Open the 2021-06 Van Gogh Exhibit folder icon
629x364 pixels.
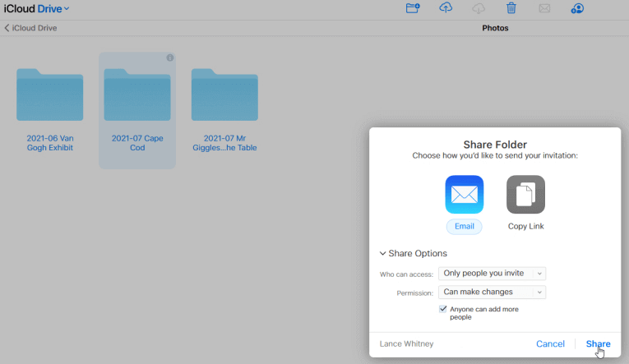click(49, 94)
